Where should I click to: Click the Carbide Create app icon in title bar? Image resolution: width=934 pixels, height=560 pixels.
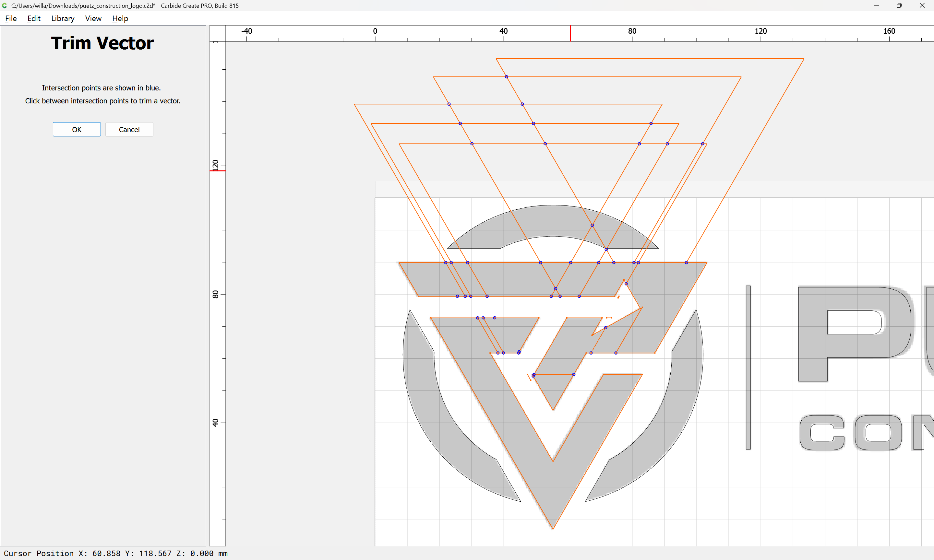(x=5, y=6)
